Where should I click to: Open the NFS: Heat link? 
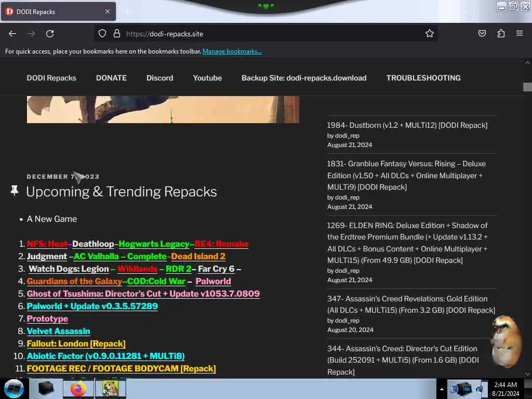pyautogui.click(x=47, y=244)
